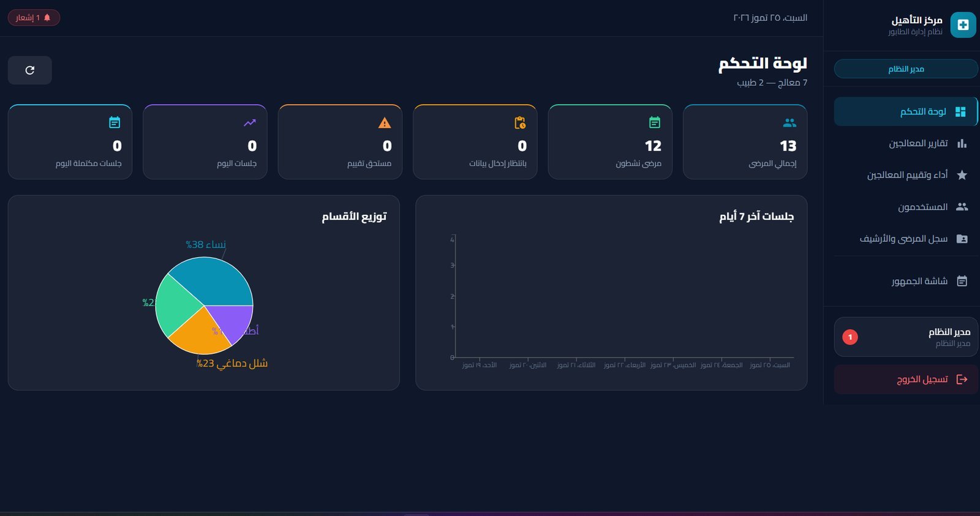Open the جلسات اليوم card

click(205, 142)
